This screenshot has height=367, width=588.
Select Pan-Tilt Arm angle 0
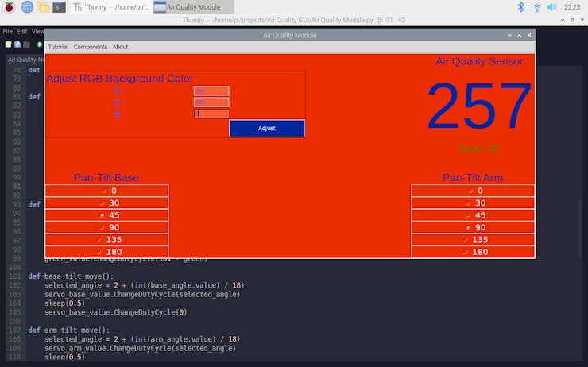tap(473, 191)
